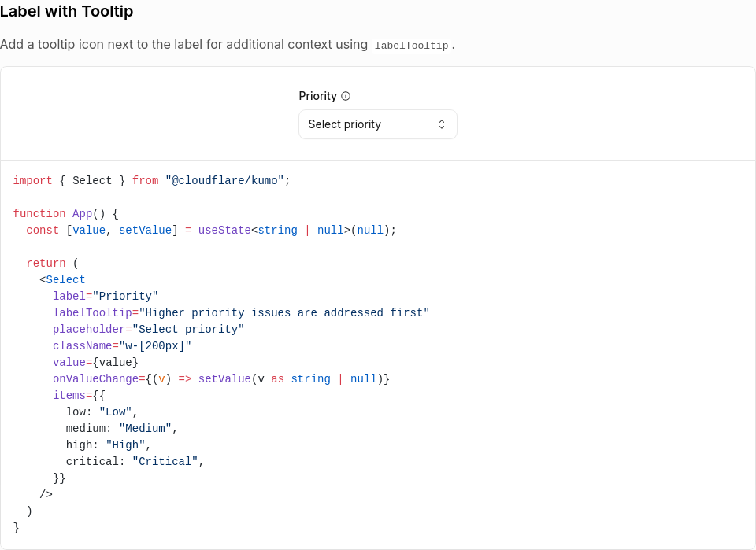Click the medium: "Medium" item line

coord(121,428)
